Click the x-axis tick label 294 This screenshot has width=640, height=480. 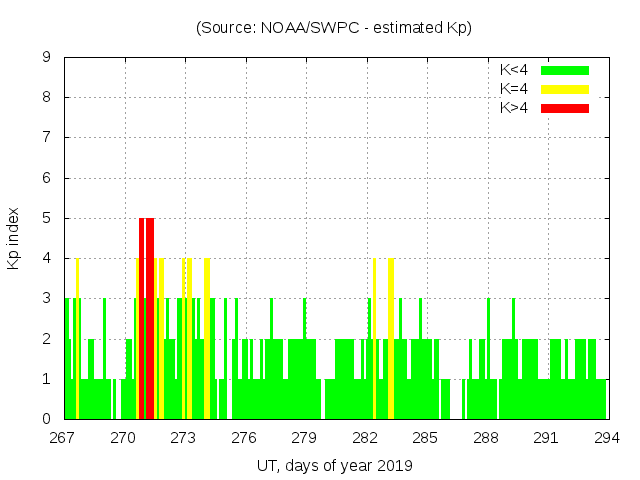(606, 437)
